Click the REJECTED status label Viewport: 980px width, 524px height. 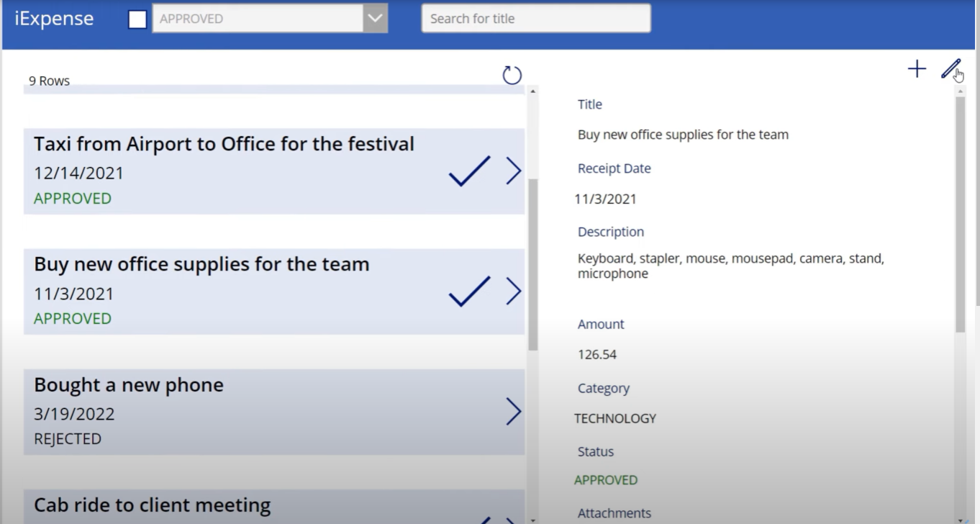tap(68, 439)
